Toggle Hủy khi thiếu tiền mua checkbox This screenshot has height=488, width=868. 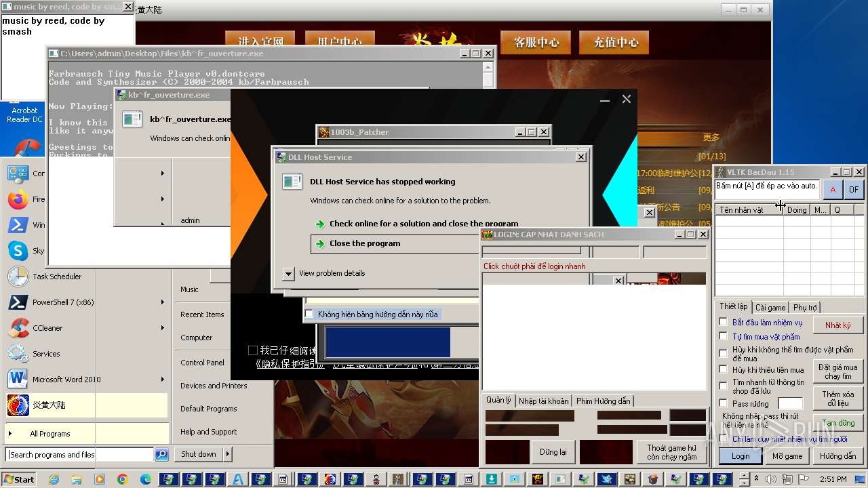click(x=724, y=369)
